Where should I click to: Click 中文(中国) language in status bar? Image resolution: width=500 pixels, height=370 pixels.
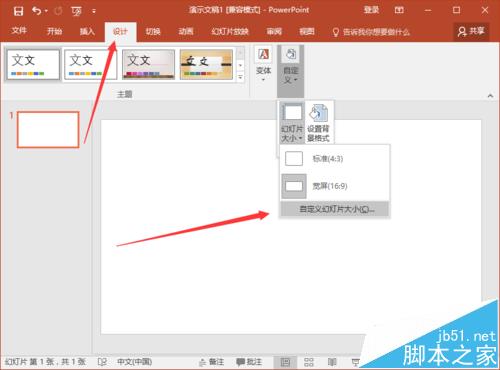(x=134, y=362)
